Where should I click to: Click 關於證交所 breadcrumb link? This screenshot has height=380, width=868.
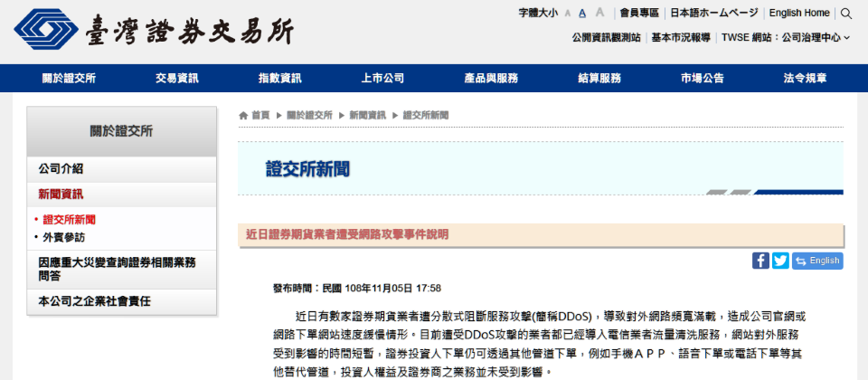309,115
